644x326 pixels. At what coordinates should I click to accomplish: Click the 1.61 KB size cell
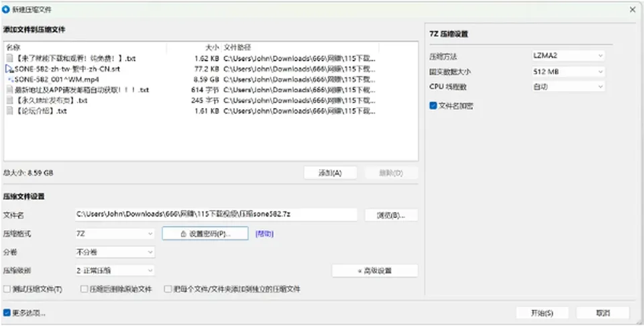(207, 111)
